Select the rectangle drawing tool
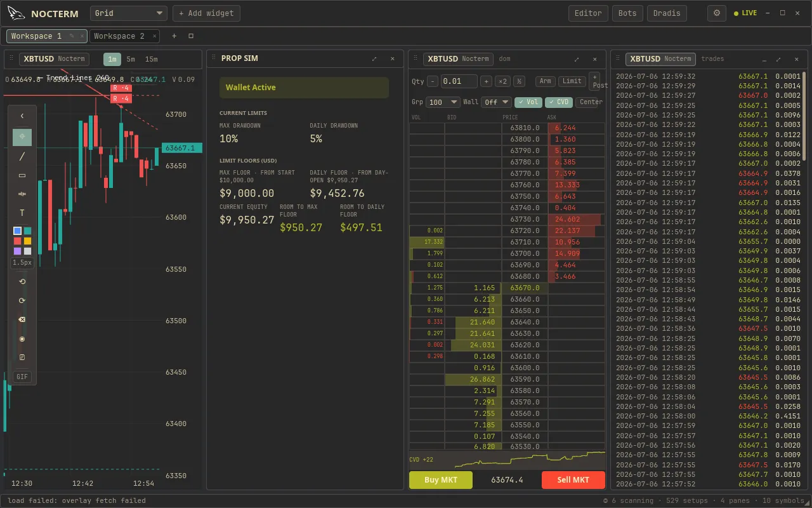Viewport: 812px width, 508px height. pyautogui.click(x=22, y=175)
